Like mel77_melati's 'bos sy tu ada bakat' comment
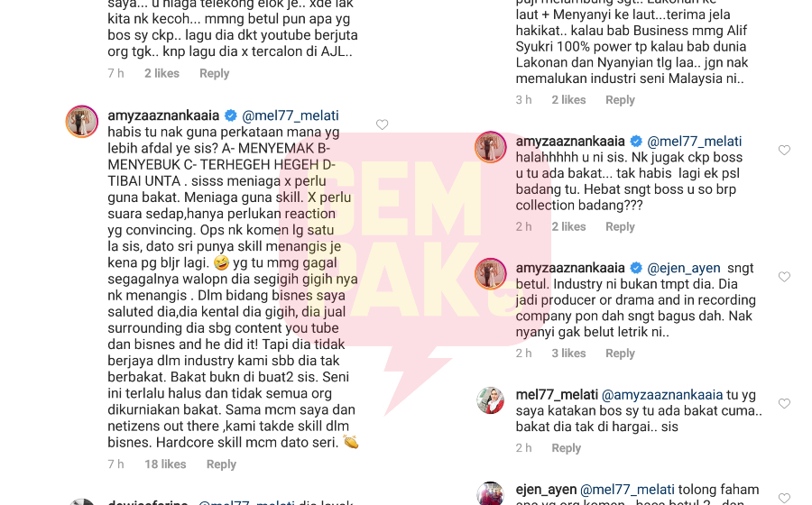 click(785, 404)
